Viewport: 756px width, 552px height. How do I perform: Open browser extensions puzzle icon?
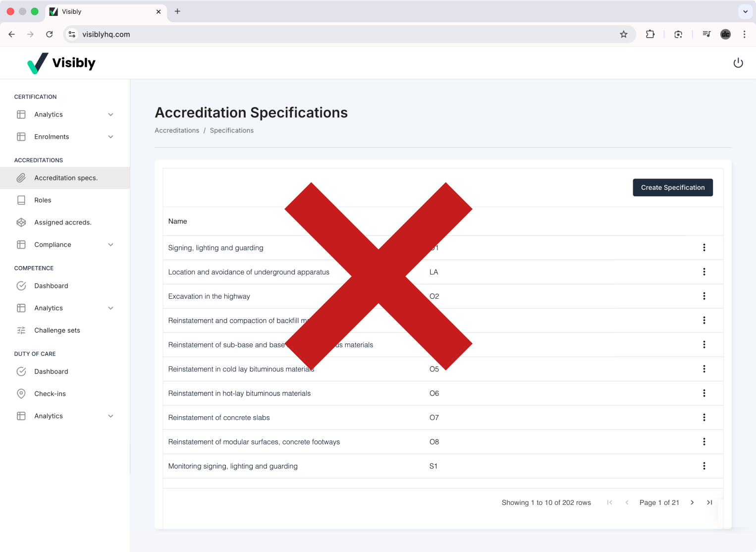point(650,34)
